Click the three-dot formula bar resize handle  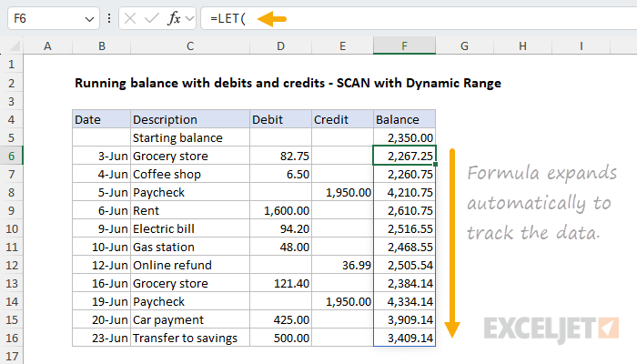[x=109, y=18]
